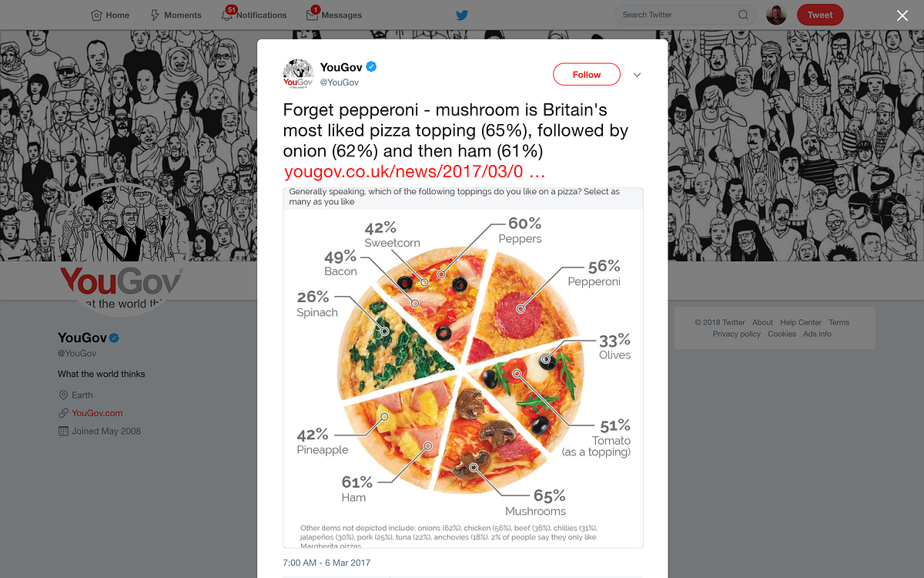924x578 pixels.
Task: Expand the tweet options chevron beside Follow
Action: [x=637, y=75]
